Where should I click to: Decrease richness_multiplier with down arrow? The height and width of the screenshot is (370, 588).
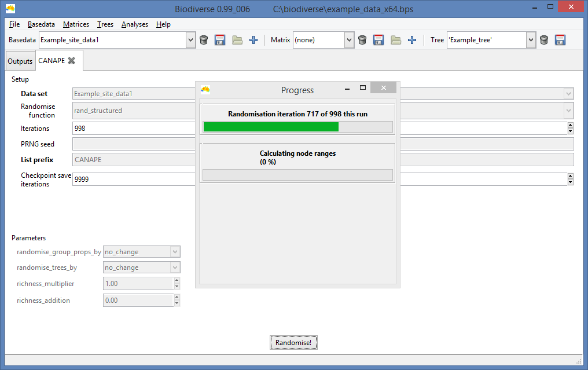coord(177,287)
